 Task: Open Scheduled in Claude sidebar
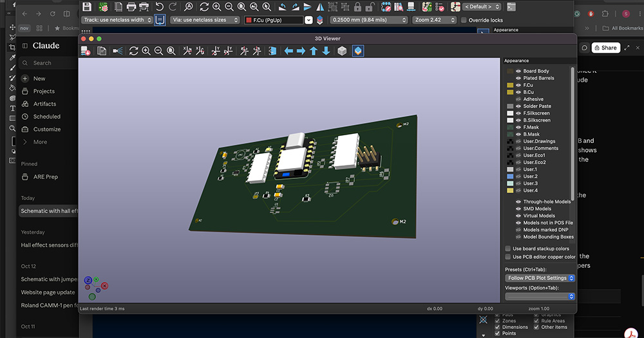pos(46,117)
